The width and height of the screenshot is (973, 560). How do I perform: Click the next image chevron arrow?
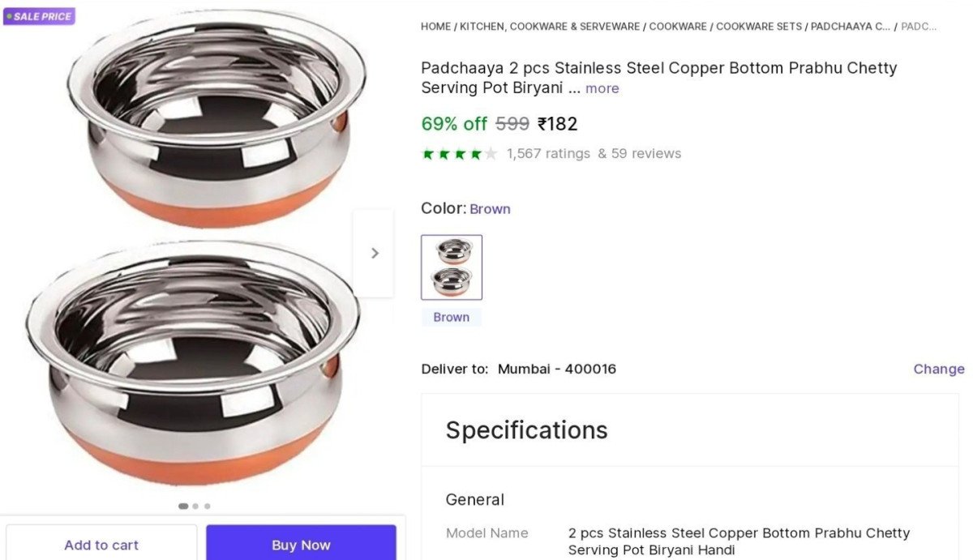pos(374,253)
